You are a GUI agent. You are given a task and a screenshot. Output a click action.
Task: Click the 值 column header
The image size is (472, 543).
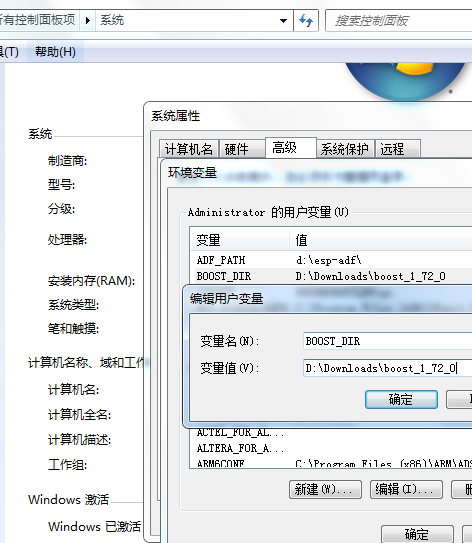coord(381,240)
